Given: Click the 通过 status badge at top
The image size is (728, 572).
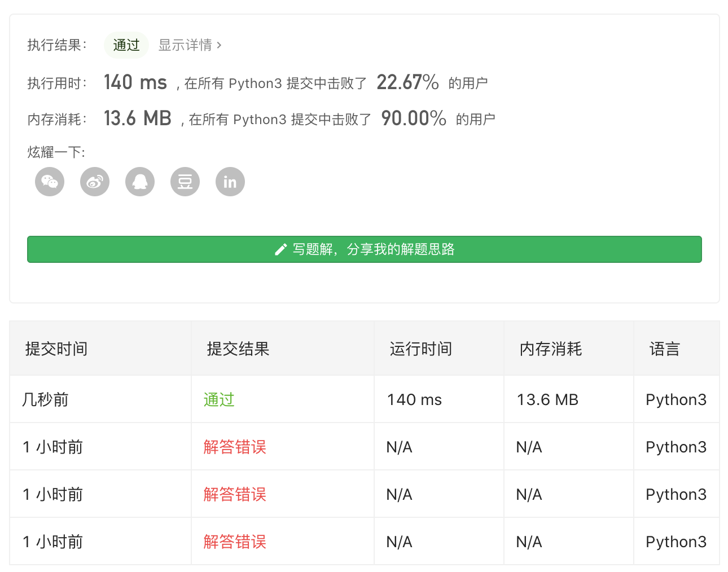Looking at the screenshot, I should [x=126, y=45].
